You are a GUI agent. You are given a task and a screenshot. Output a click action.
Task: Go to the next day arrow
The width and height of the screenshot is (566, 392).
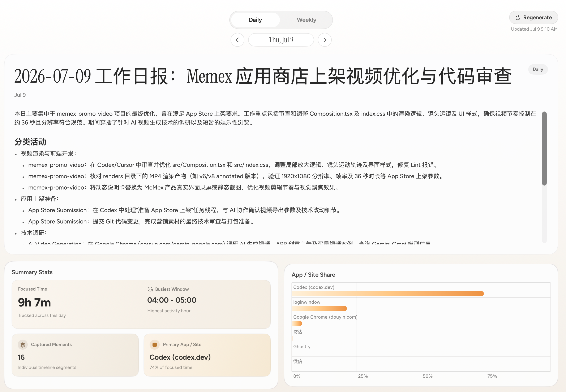click(325, 40)
